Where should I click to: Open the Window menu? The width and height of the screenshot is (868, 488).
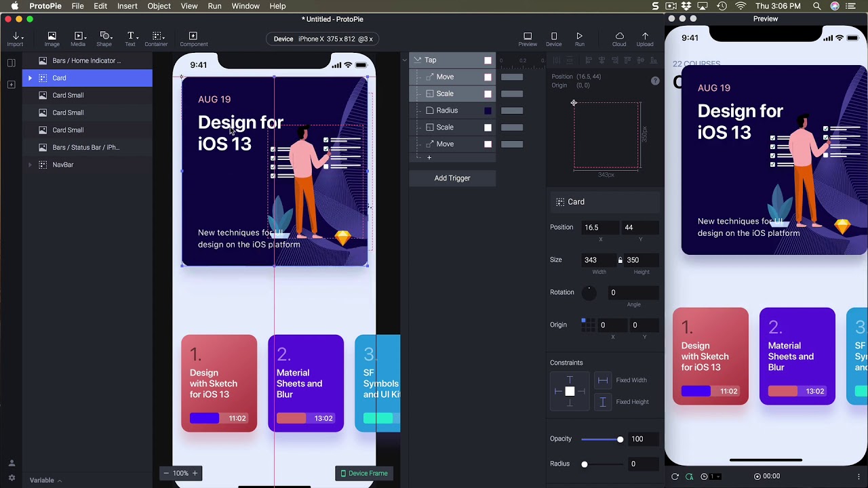[245, 6]
